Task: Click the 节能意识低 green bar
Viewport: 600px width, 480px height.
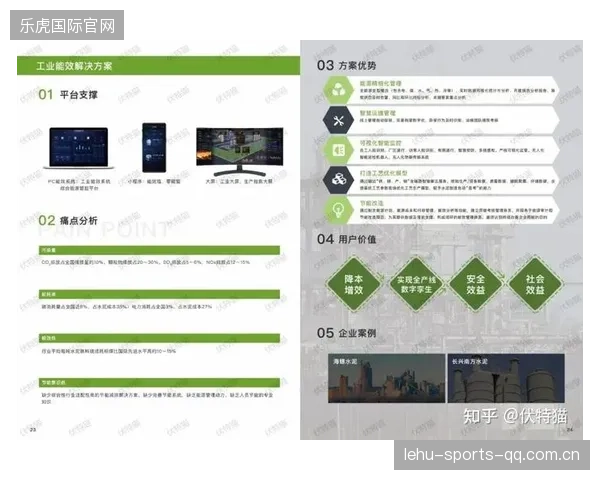Action: tap(159, 382)
